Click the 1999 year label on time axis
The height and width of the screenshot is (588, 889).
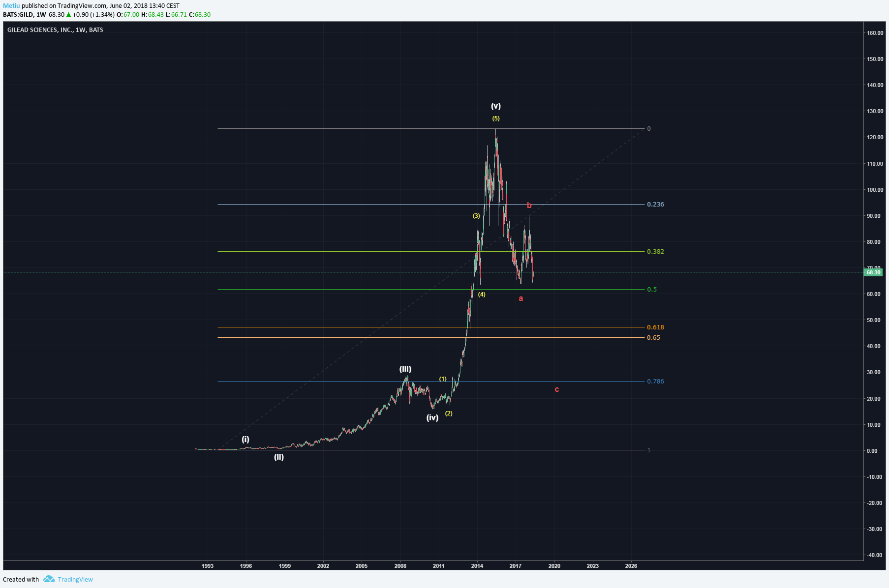click(284, 566)
